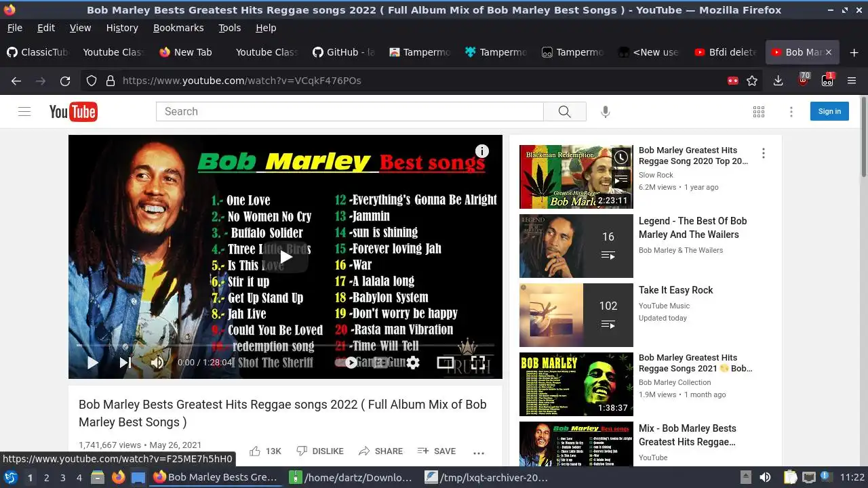Open the Take It Easy Rock playlist thumbnail
The width and height of the screenshot is (868, 488).
[x=576, y=315]
